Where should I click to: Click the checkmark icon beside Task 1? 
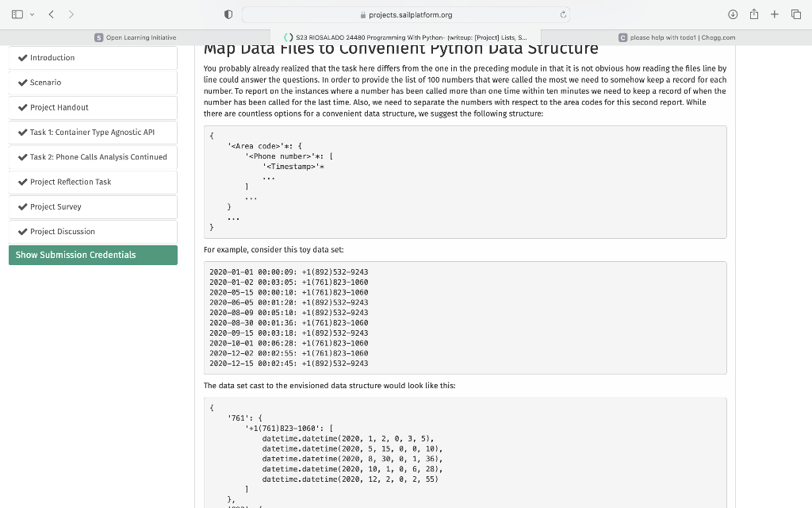coord(22,133)
